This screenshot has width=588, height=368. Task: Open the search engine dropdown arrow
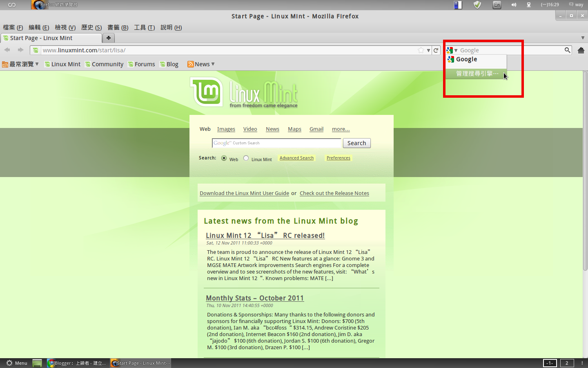point(456,50)
